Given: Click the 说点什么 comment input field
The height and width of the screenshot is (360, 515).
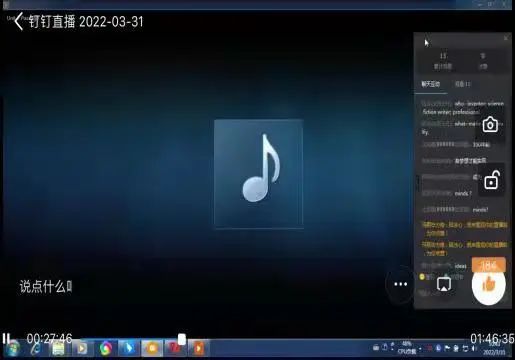Looking at the screenshot, I should click(x=46, y=287).
